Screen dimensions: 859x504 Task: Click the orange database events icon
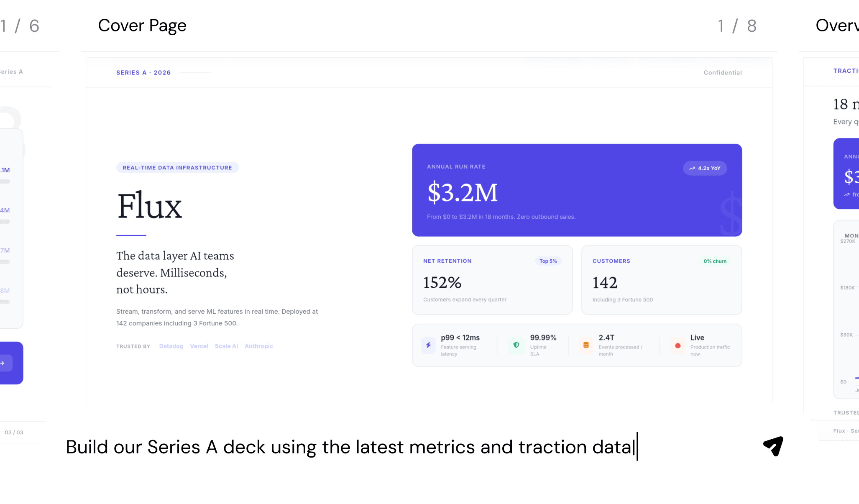[586, 345]
